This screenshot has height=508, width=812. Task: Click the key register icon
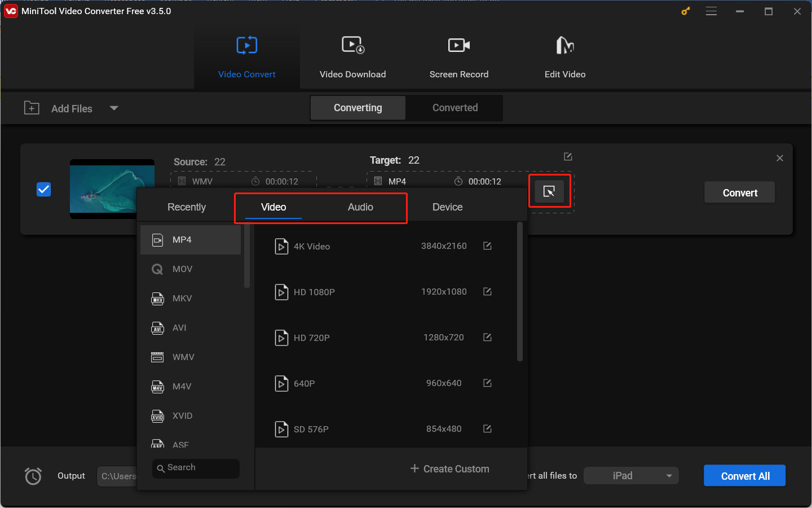tap(686, 11)
